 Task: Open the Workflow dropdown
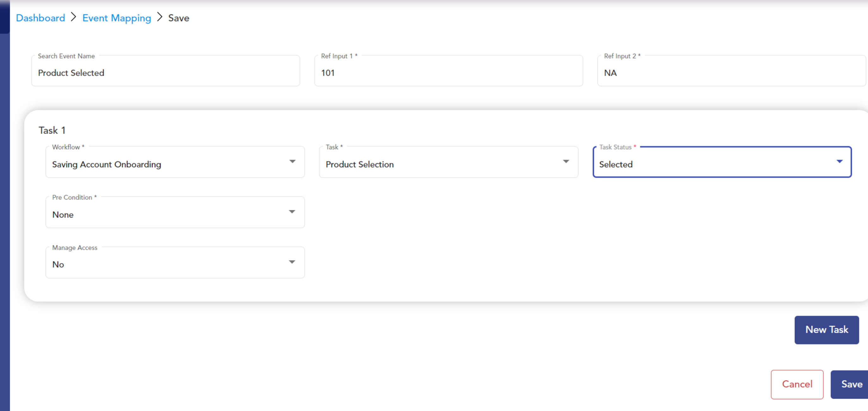(175, 162)
